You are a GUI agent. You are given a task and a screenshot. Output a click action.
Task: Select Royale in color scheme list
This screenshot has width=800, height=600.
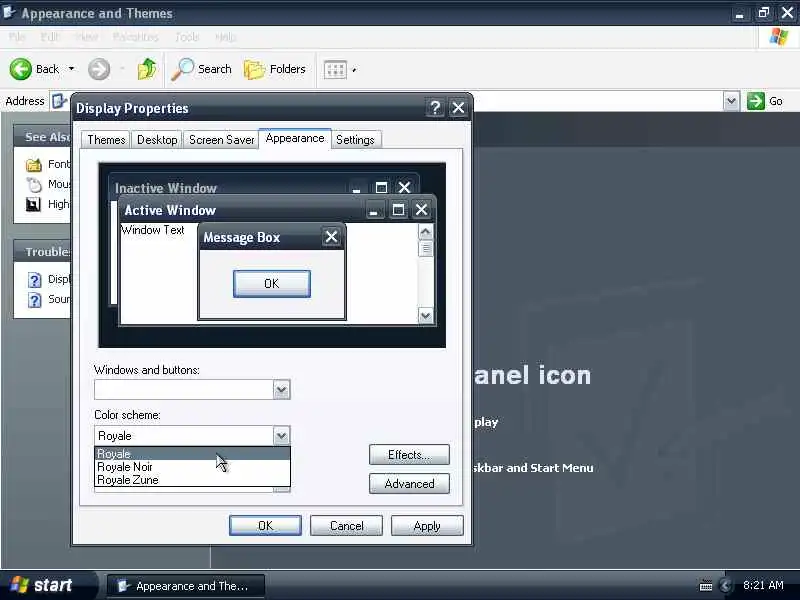[192, 454]
